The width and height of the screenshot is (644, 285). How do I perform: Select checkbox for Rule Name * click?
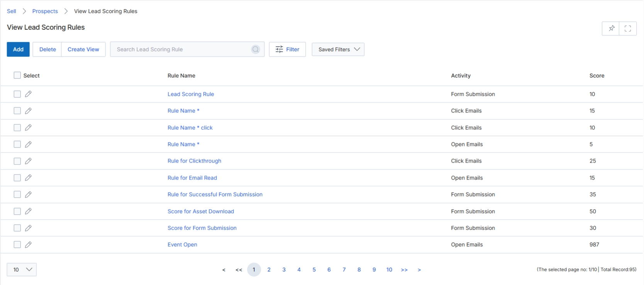click(17, 127)
